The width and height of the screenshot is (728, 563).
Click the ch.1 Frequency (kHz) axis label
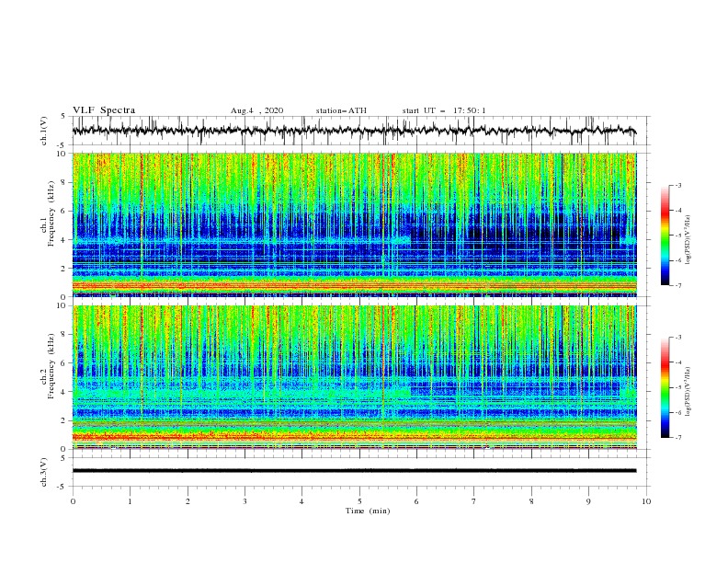coord(48,214)
